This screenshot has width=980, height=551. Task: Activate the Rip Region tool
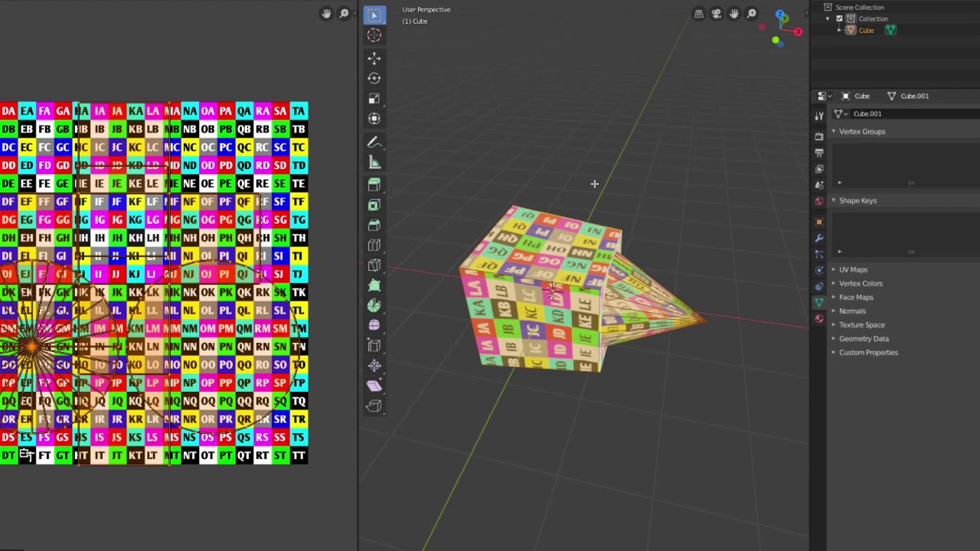tap(374, 406)
